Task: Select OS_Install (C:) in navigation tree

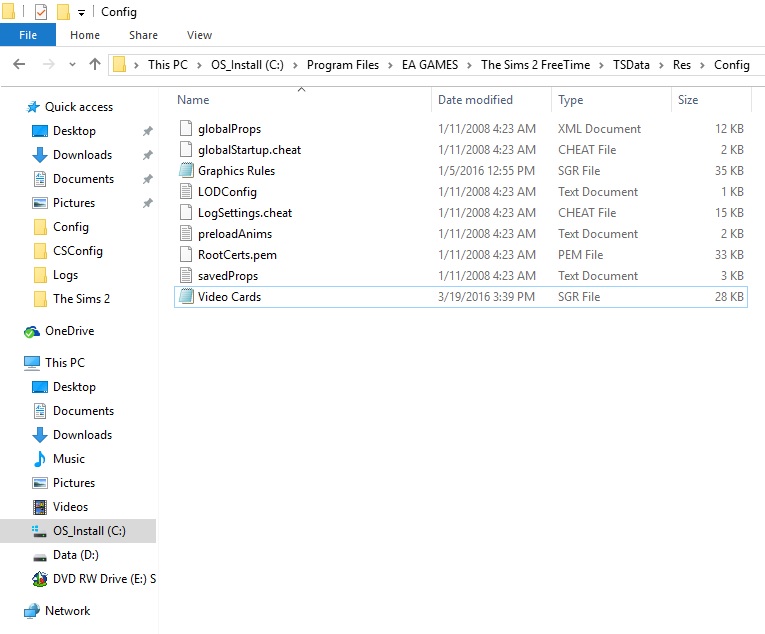Action: (x=89, y=531)
